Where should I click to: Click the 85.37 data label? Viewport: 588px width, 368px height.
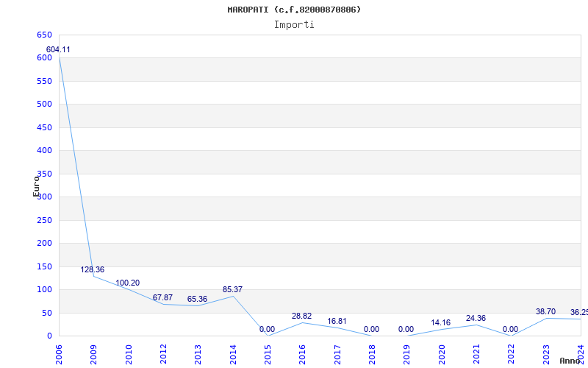[232, 289]
